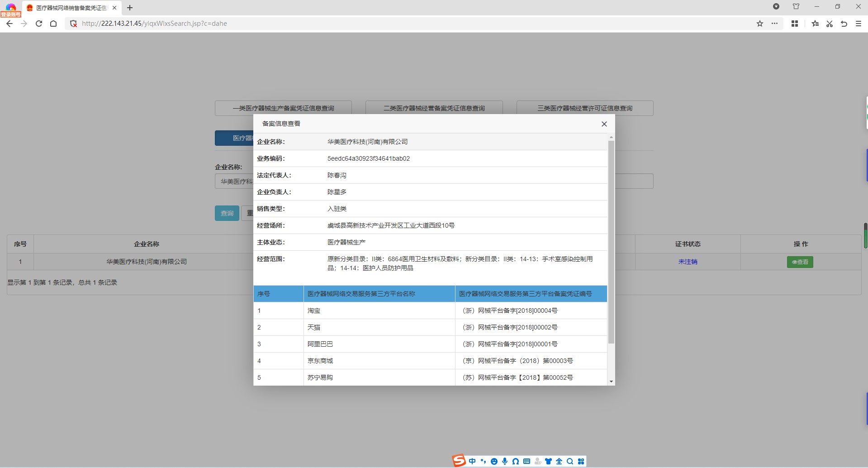Click certificate number (京）网械平台备字（2018）第00003号
Viewport: 868px width, 468px height.
(x=516, y=361)
